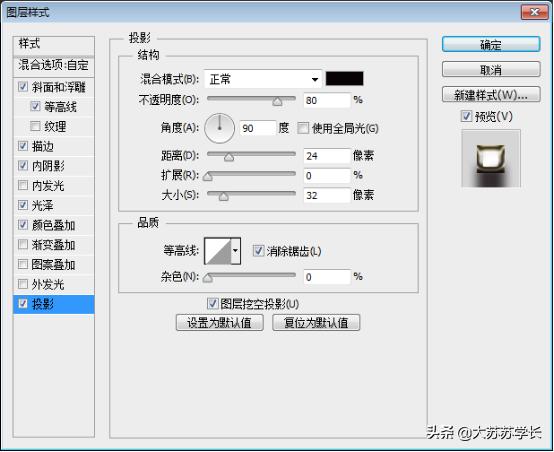Click the size field showing 32
Screen dimensions: 554x452
coord(327,195)
